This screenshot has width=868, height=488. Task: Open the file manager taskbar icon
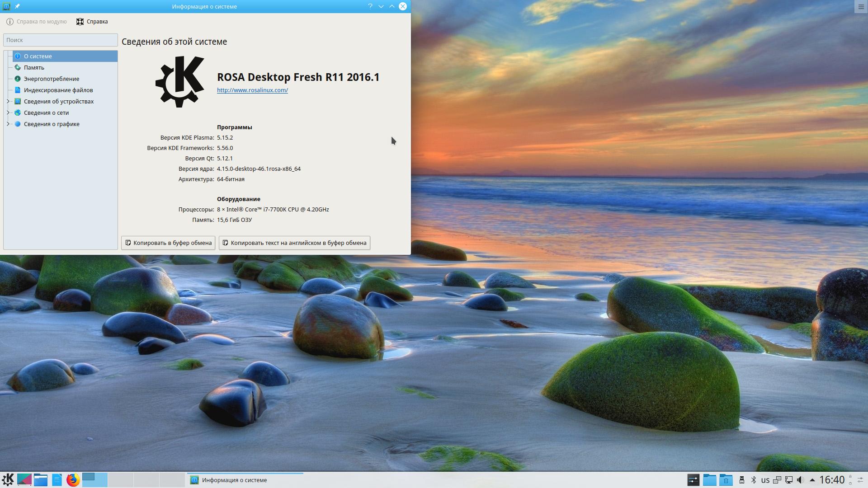click(41, 479)
